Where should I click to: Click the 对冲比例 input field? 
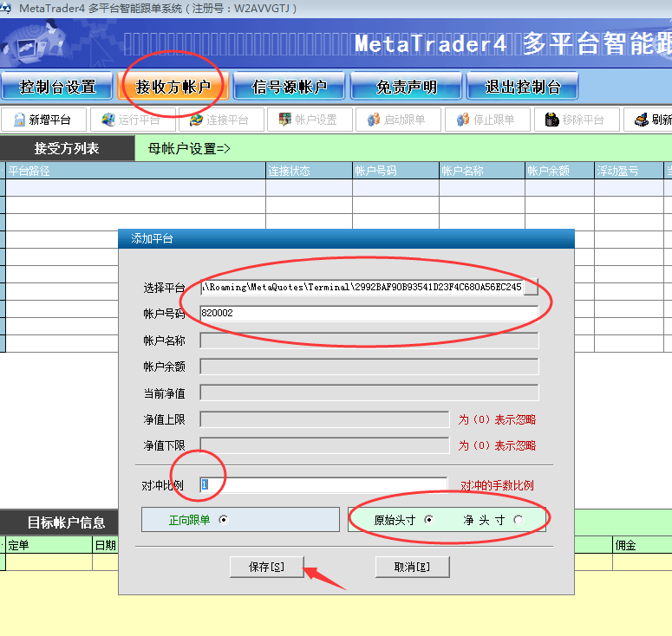click(x=323, y=485)
